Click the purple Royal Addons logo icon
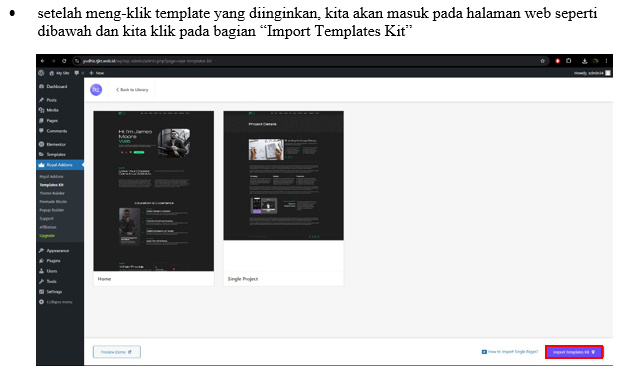Screen dimensions: 634x376 (x=96, y=90)
